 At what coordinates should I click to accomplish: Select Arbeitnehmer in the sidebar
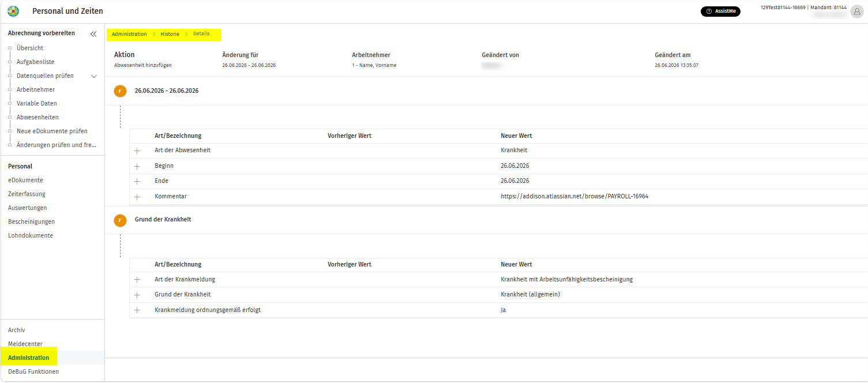tap(36, 89)
